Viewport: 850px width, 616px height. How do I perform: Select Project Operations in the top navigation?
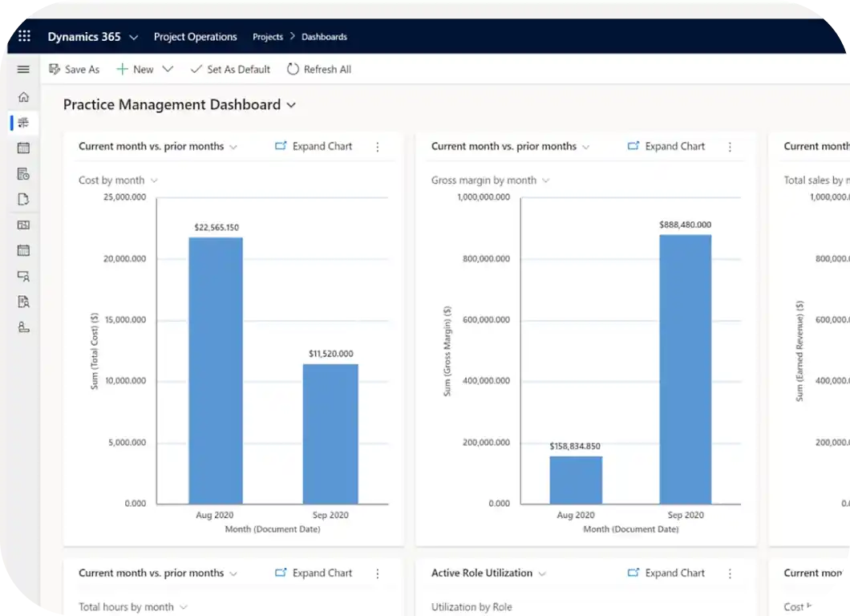click(195, 37)
